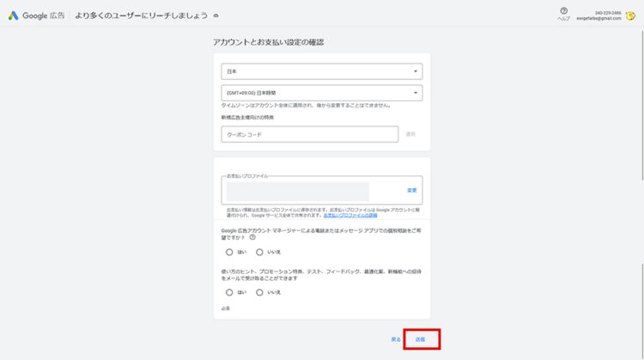644x360 pixels.
Task: Click the 送信 submit button
Action: pos(420,339)
